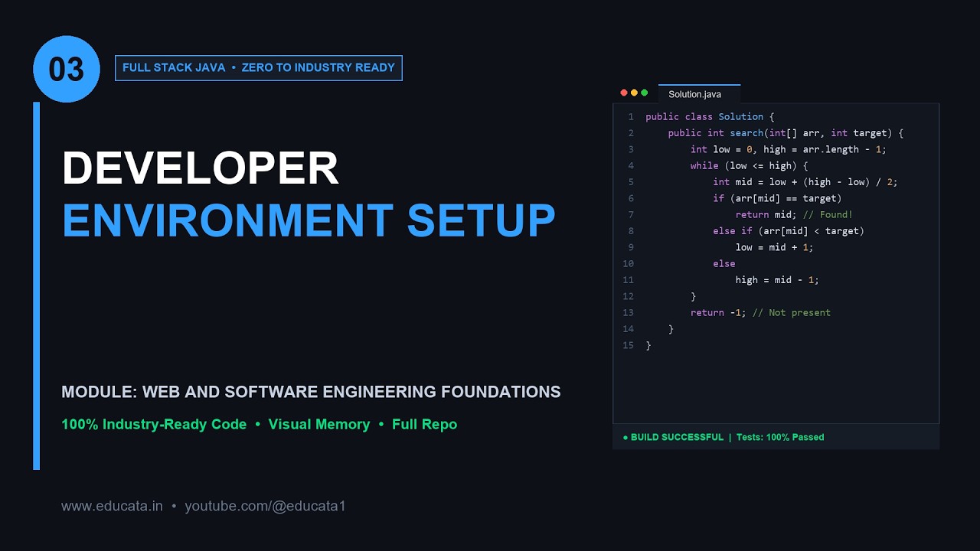
Task: Click the 'return mid; // Found!' line
Action: (x=794, y=214)
